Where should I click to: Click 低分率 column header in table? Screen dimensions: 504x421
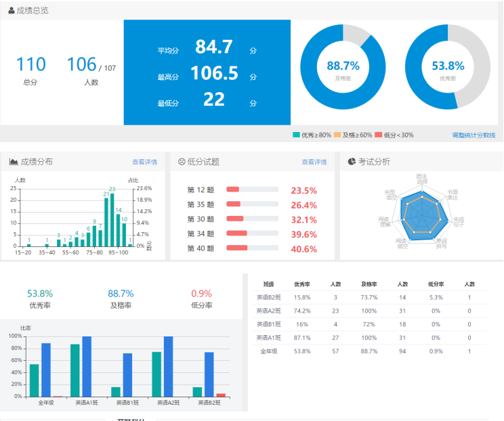(x=436, y=284)
